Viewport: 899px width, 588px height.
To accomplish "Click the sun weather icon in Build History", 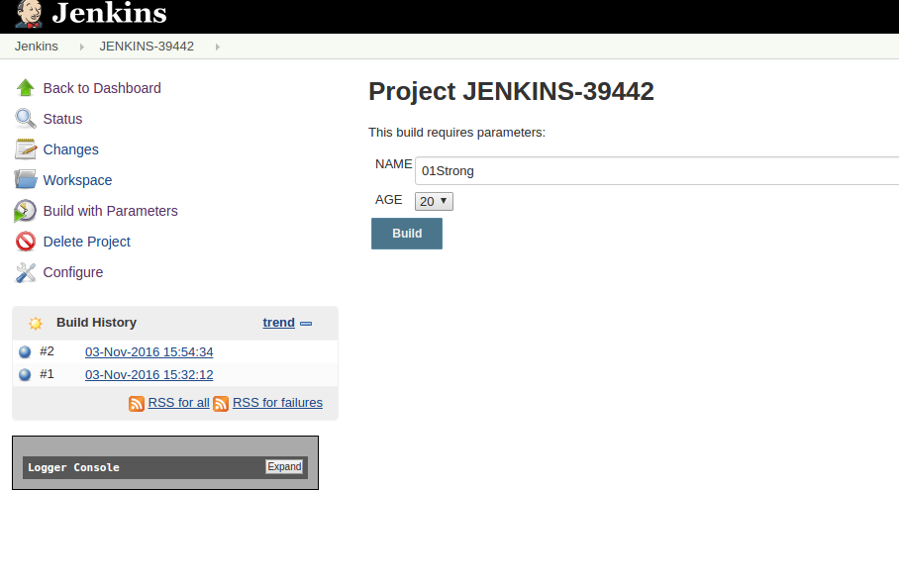I will pyautogui.click(x=36, y=324).
